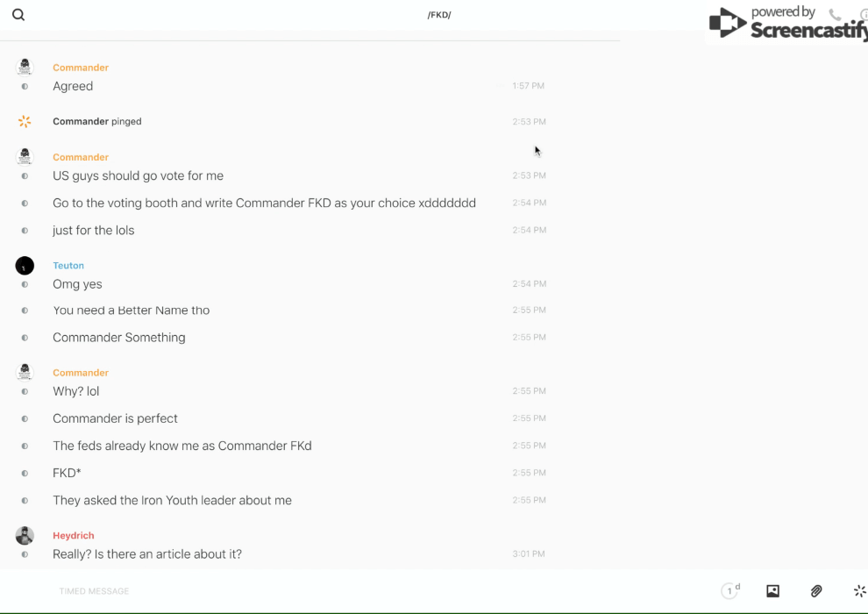868x614 pixels.
Task: Start a voice call with the phone icon
Action: tap(835, 15)
